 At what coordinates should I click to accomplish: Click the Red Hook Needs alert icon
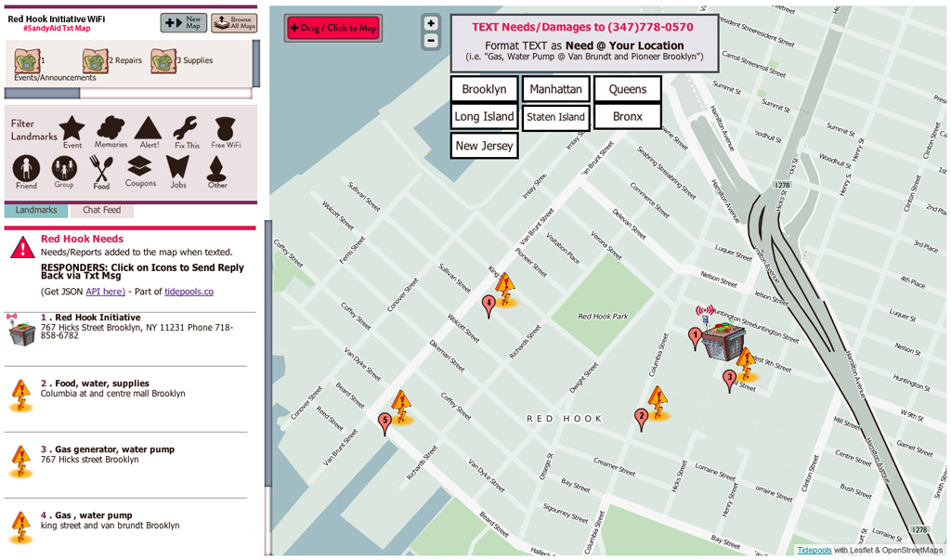tap(22, 247)
